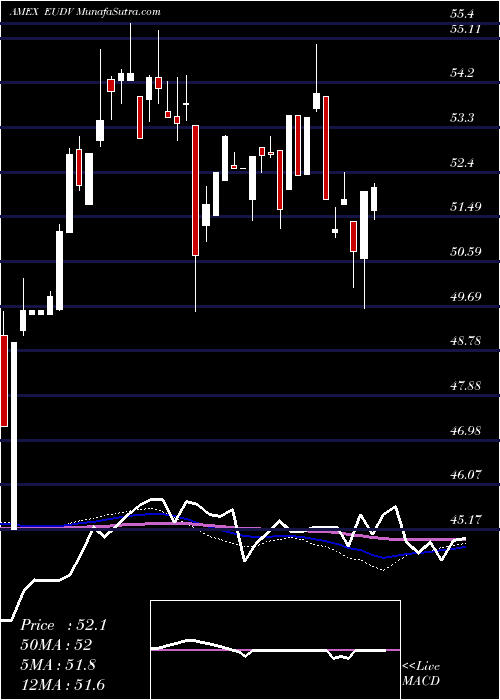Viewport: 500px width, 700px height.
Task: Click the 47.88 price axis label
Action: point(465,385)
